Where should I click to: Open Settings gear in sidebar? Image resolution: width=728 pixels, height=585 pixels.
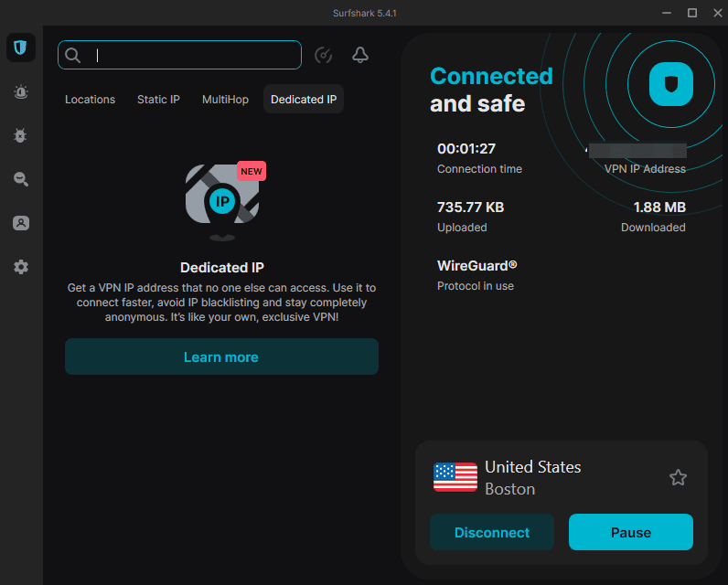pos(20,267)
